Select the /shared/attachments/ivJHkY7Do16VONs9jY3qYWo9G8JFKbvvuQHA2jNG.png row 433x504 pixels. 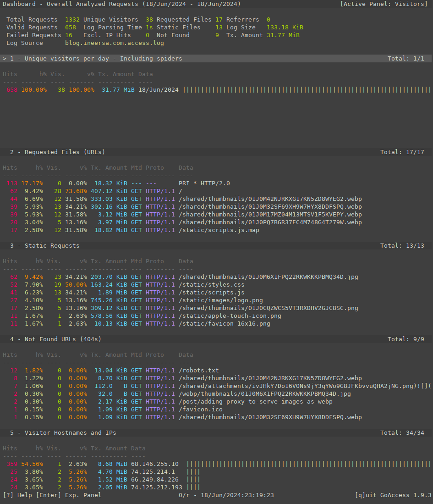click(216, 386)
